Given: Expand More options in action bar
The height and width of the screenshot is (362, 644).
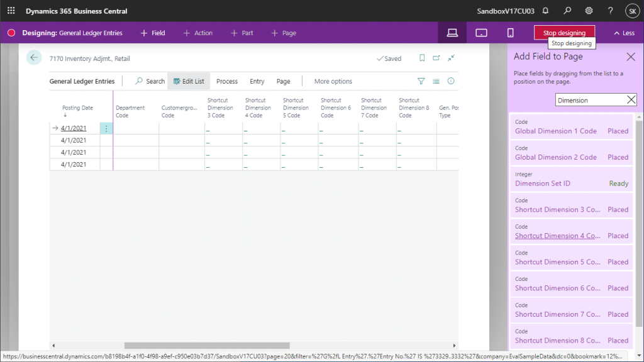Looking at the screenshot, I should pos(333,81).
